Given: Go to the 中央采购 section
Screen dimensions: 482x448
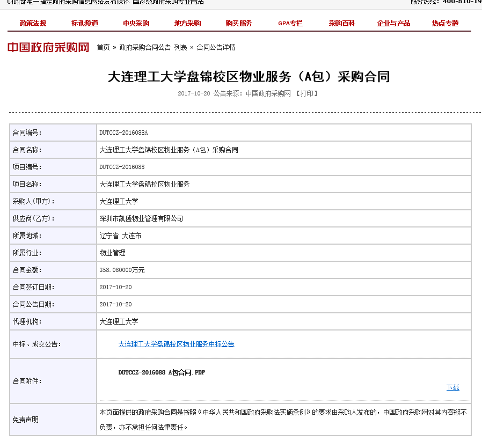Looking at the screenshot, I should [x=136, y=23].
